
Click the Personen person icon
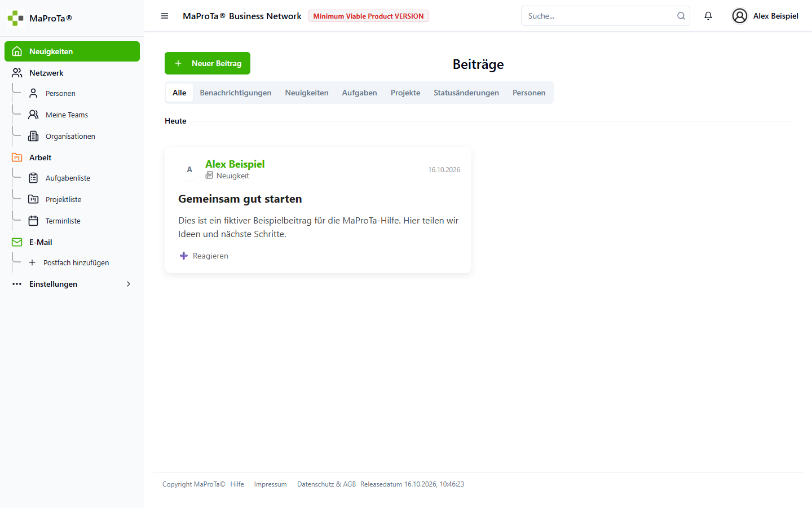(33, 93)
